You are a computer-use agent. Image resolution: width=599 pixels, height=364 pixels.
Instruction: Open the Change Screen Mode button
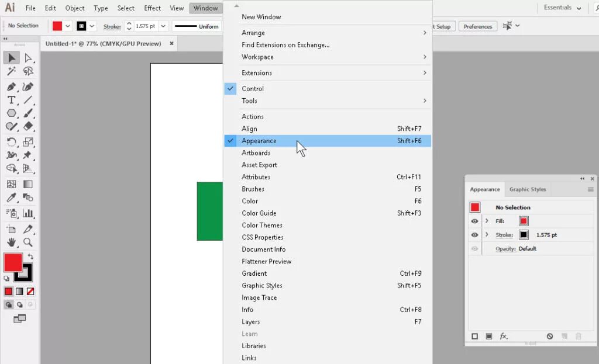[19, 318]
